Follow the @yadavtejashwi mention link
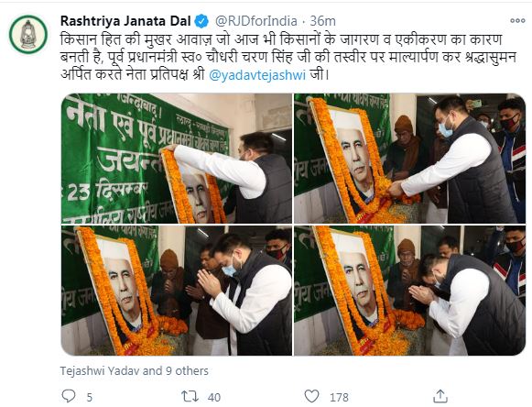Viewport: 532px width, 407px height. point(257,75)
